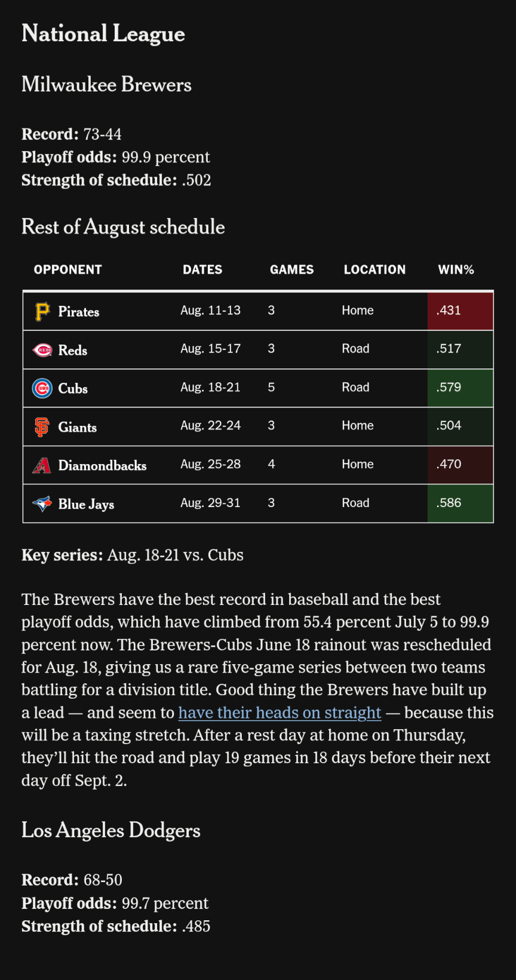Click the LOCATION column header
Image resolution: width=516 pixels, height=980 pixels.
pos(374,269)
